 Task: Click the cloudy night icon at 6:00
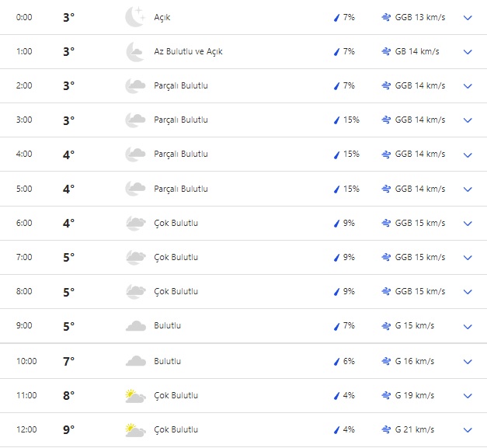(x=135, y=223)
